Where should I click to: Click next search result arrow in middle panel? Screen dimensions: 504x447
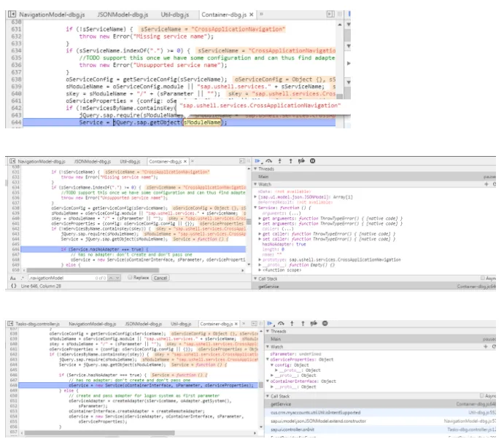pos(117,278)
